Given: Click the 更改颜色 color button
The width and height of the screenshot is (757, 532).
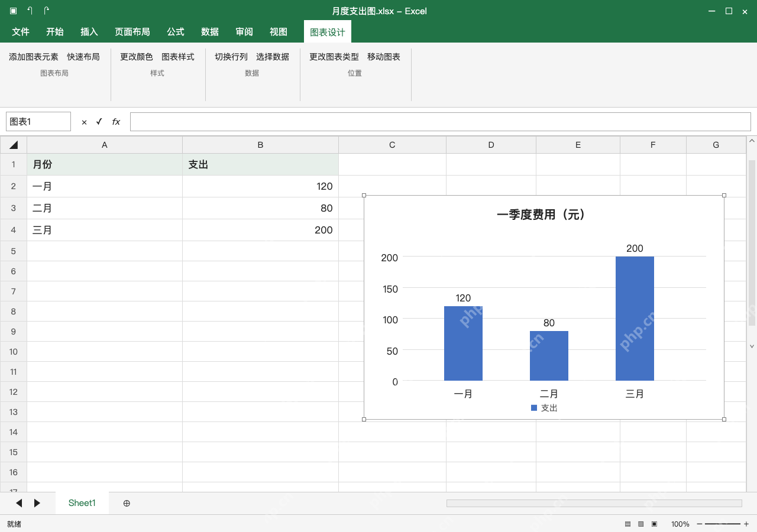Looking at the screenshot, I should (x=137, y=57).
